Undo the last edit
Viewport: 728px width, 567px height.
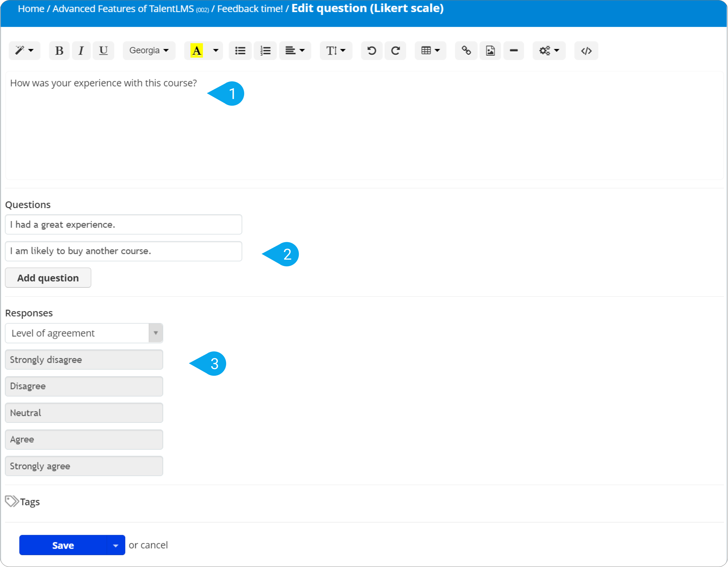372,51
